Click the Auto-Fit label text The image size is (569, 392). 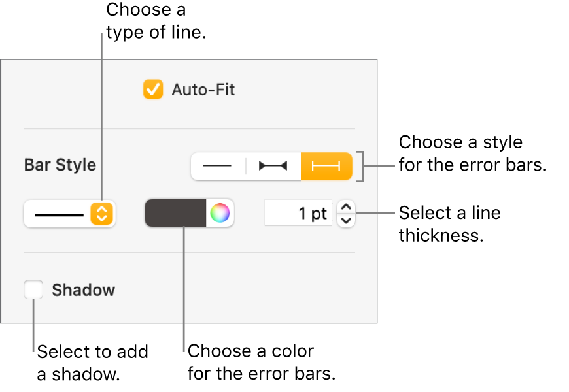[203, 90]
